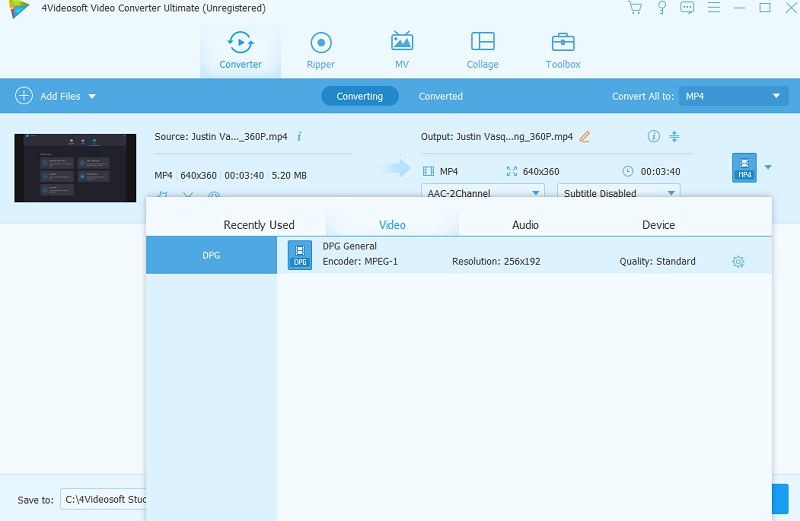This screenshot has width=800, height=521.
Task: Open the feedback chat icon
Action: click(x=687, y=8)
